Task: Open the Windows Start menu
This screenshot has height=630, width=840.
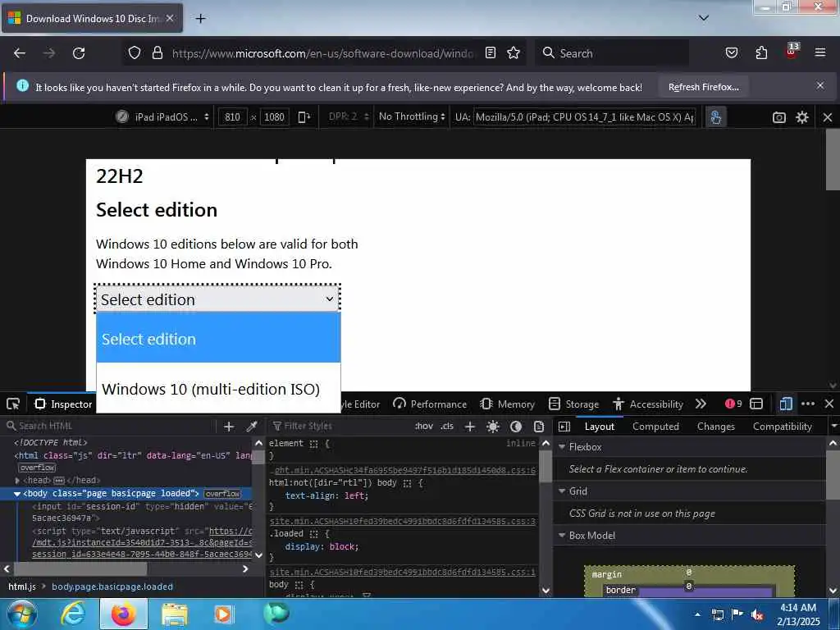Action: (21, 614)
